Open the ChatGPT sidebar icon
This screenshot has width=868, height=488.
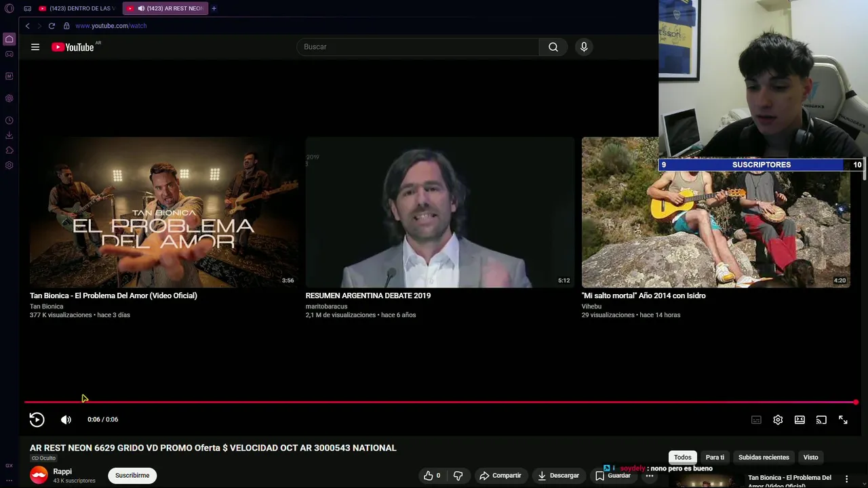(9, 98)
